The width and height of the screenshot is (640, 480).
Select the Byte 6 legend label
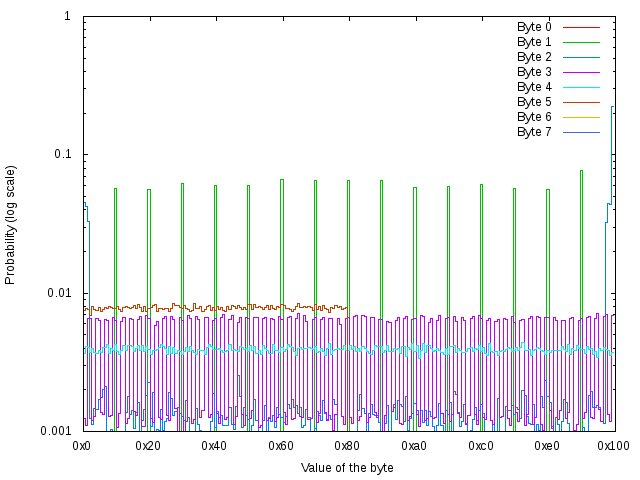click(x=534, y=117)
